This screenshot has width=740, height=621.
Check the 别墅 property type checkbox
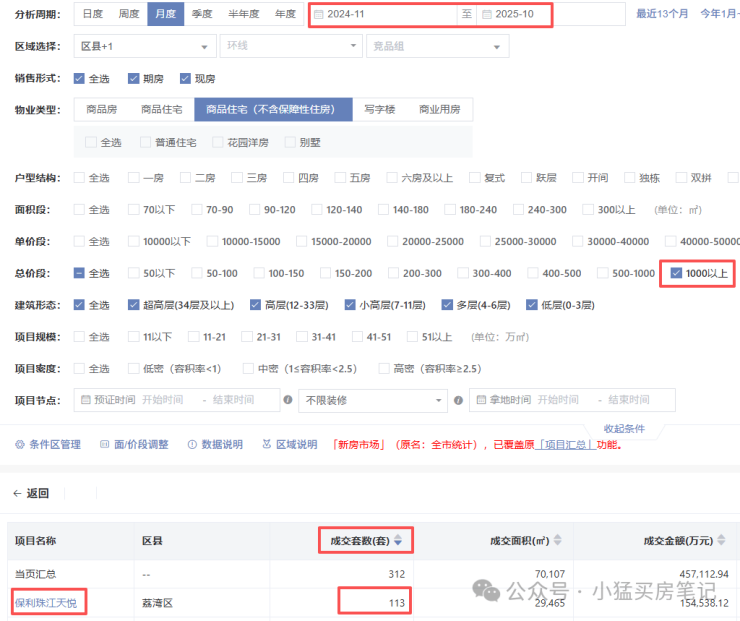point(292,143)
